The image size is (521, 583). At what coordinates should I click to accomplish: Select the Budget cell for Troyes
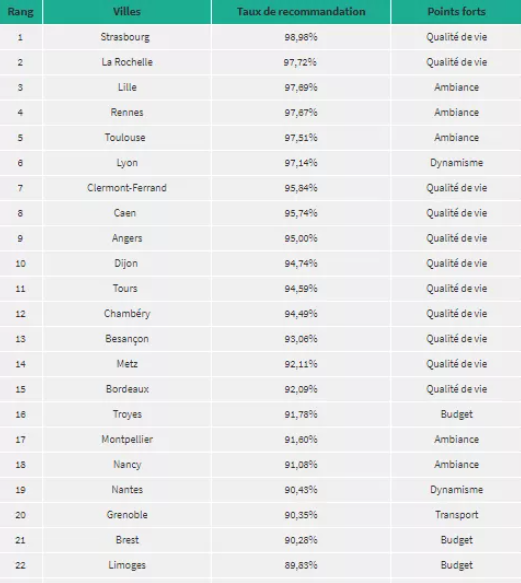pyautogui.click(x=456, y=414)
